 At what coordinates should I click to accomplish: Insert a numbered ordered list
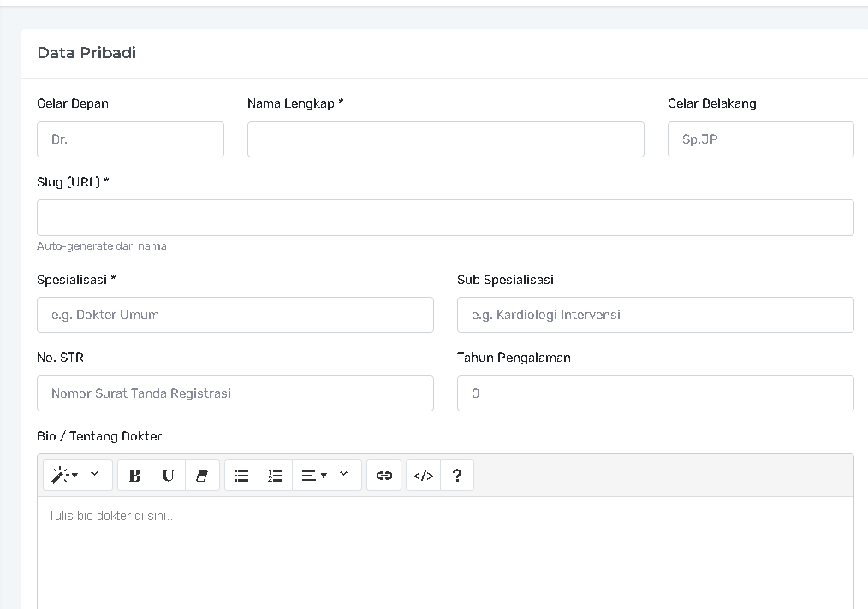coord(276,476)
